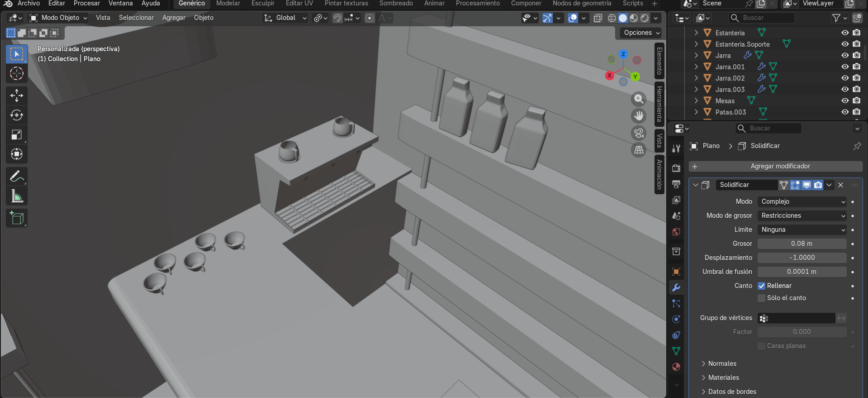The width and height of the screenshot is (868, 398).
Task: Hide Estanteria in the outliner
Action: click(845, 33)
